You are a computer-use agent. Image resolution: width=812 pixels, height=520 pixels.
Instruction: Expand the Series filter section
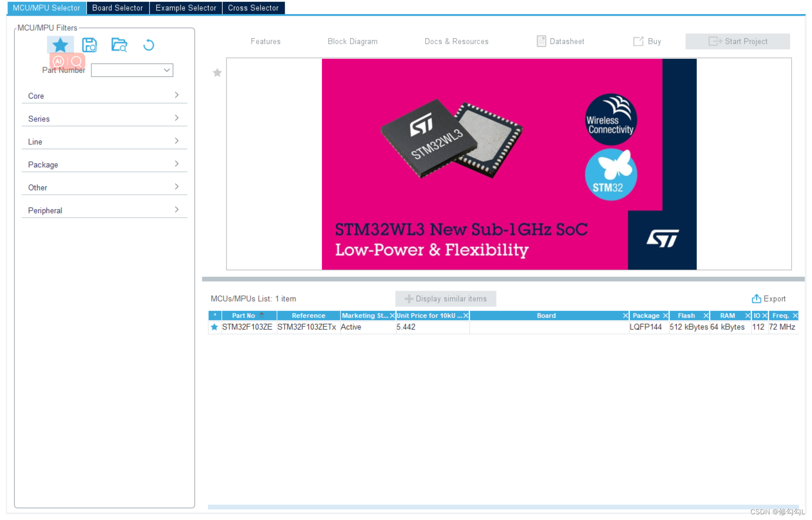(104, 118)
